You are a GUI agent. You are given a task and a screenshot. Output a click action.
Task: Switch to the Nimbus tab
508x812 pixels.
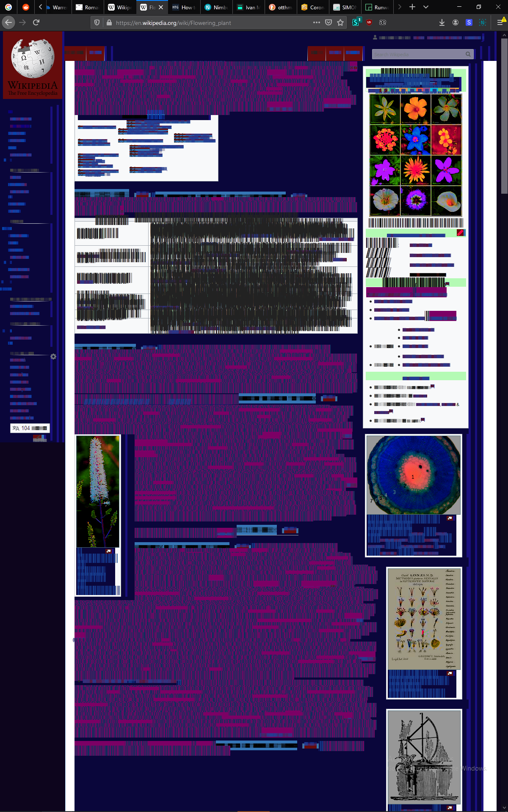216,7
